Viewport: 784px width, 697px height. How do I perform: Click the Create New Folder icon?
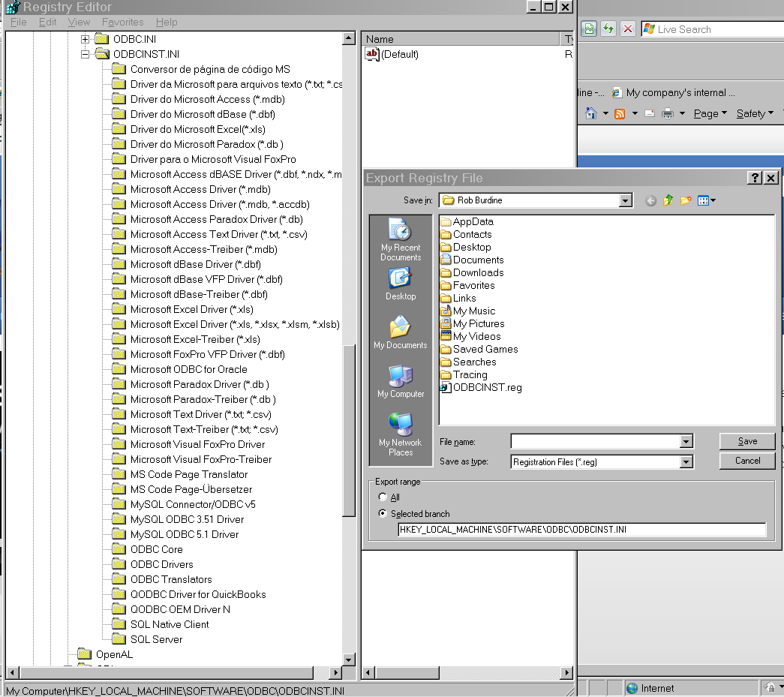click(686, 200)
